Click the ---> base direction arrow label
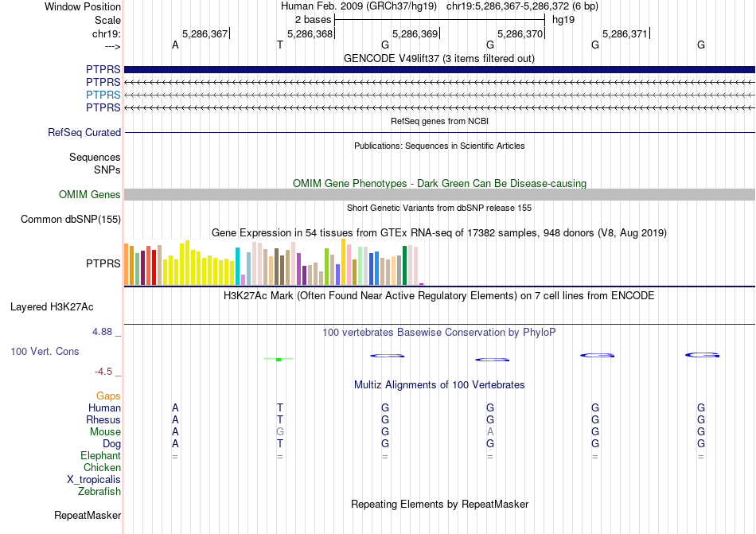Screen dimensions: 756x534 pyautogui.click(x=113, y=46)
